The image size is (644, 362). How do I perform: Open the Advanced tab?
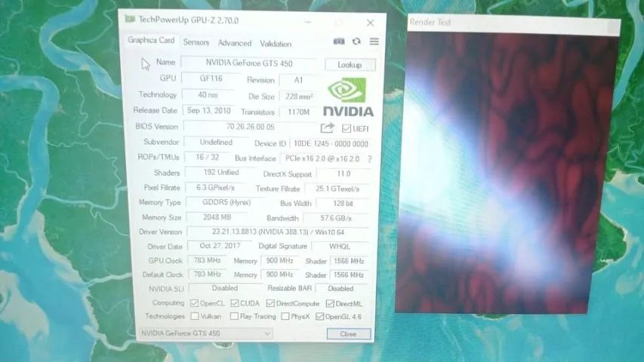point(235,43)
